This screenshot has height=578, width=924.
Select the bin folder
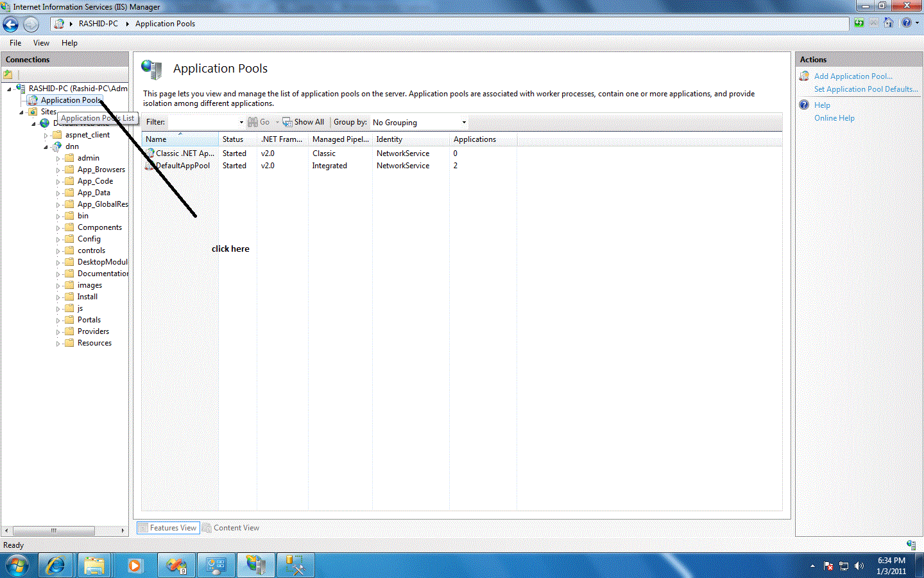83,216
